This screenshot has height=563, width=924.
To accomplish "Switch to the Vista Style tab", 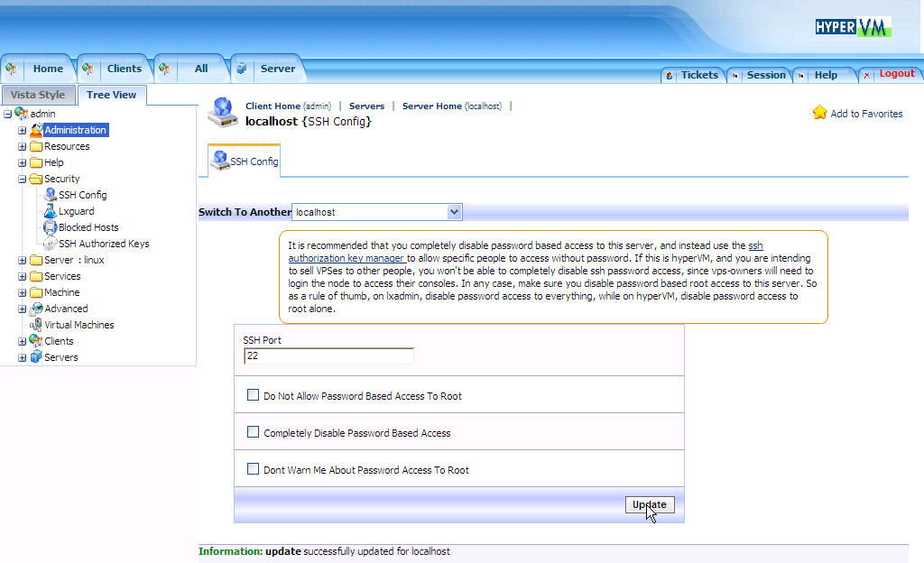I will 38,95.
